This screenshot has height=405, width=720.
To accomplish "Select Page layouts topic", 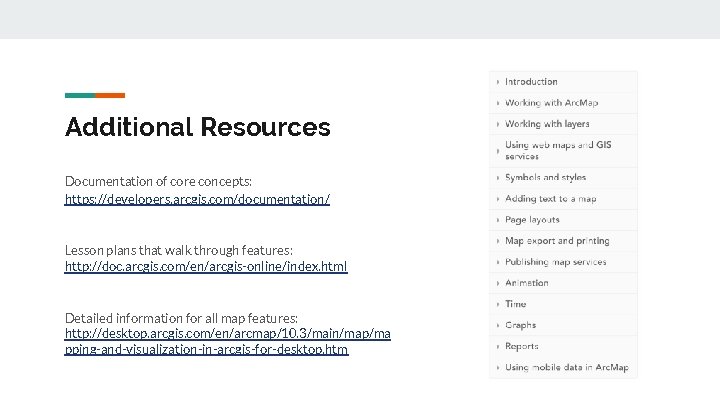I will [532, 219].
